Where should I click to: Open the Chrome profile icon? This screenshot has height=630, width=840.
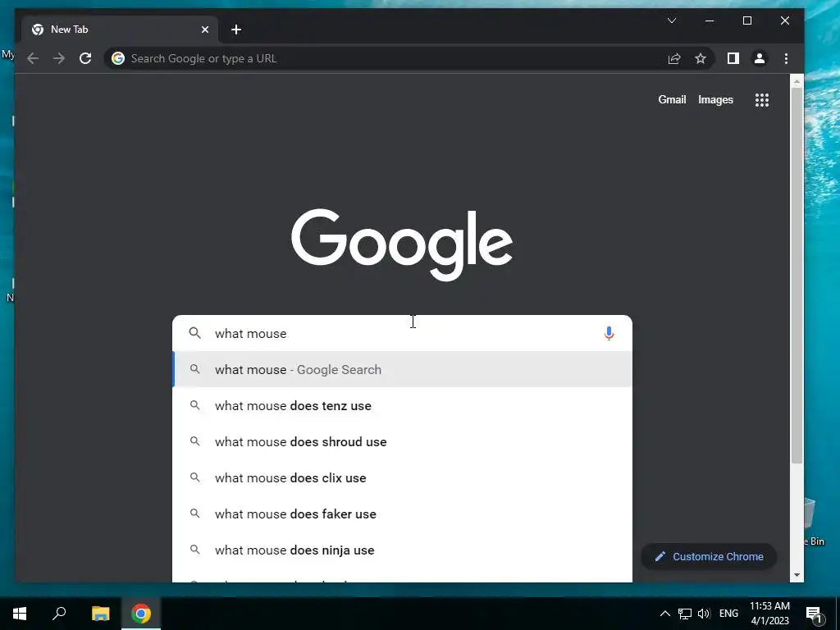click(x=759, y=58)
